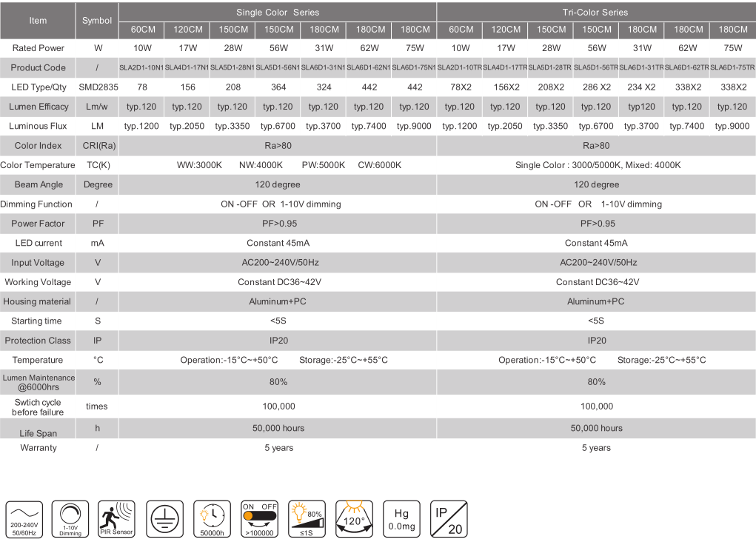The image size is (756, 542).
Task: Click the PIR Sensor running-man icon
Action: click(116, 519)
